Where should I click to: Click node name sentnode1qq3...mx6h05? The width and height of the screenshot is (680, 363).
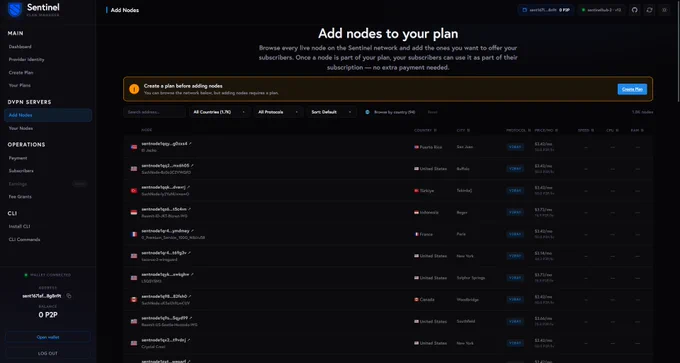point(165,165)
